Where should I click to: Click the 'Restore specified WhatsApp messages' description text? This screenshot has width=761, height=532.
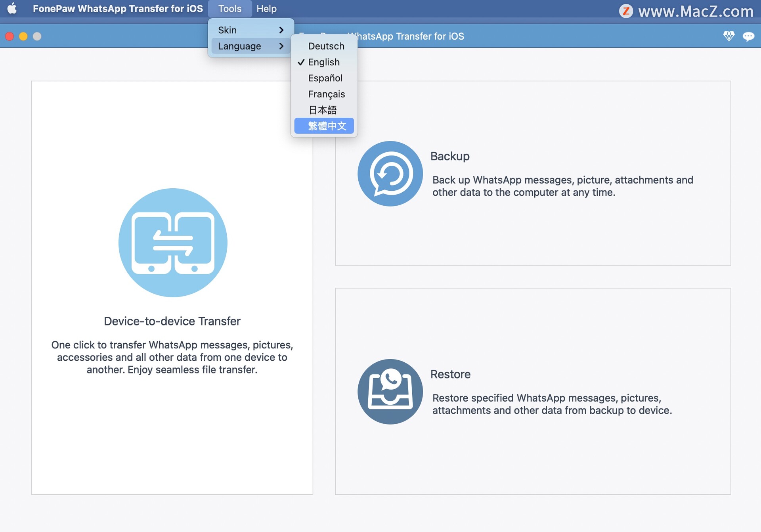(x=552, y=404)
